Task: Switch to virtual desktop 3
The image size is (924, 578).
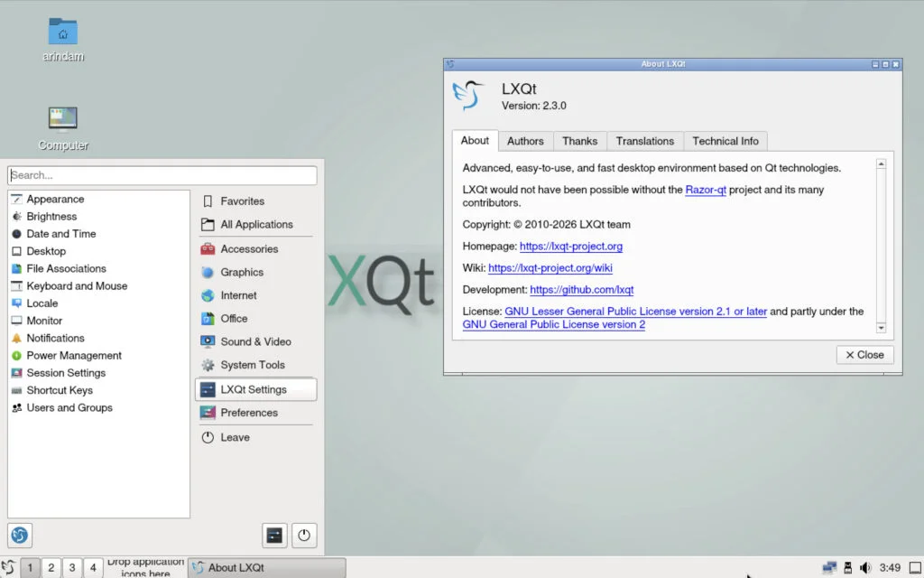Action: point(71,567)
